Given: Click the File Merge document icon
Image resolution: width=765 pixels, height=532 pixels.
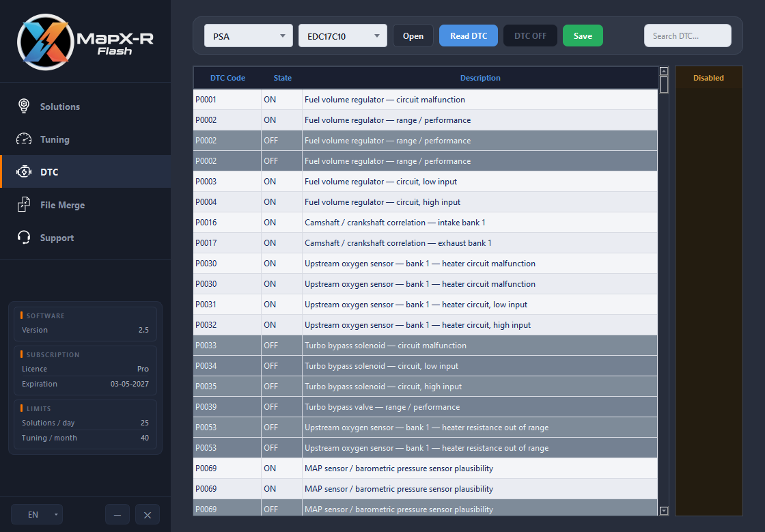Looking at the screenshot, I should pyautogui.click(x=23, y=204).
